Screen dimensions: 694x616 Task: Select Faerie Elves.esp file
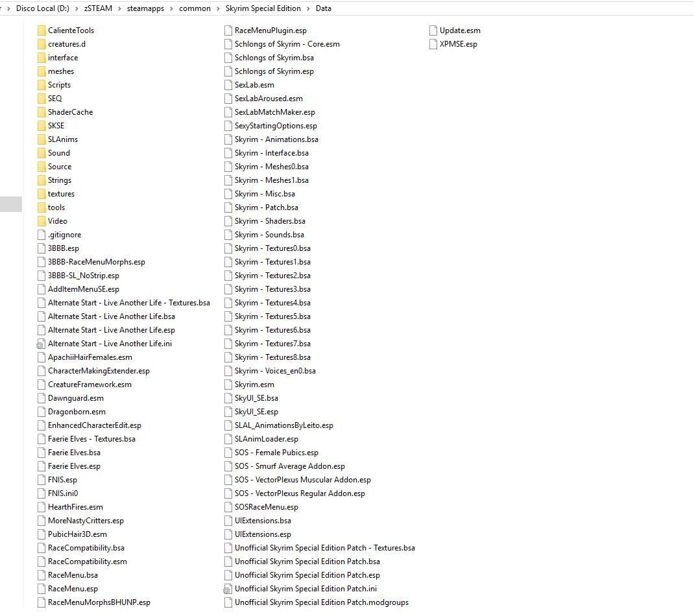pos(75,466)
